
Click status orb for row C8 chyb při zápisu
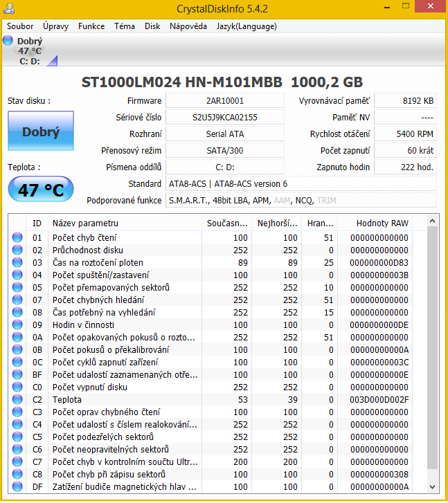click(x=17, y=474)
